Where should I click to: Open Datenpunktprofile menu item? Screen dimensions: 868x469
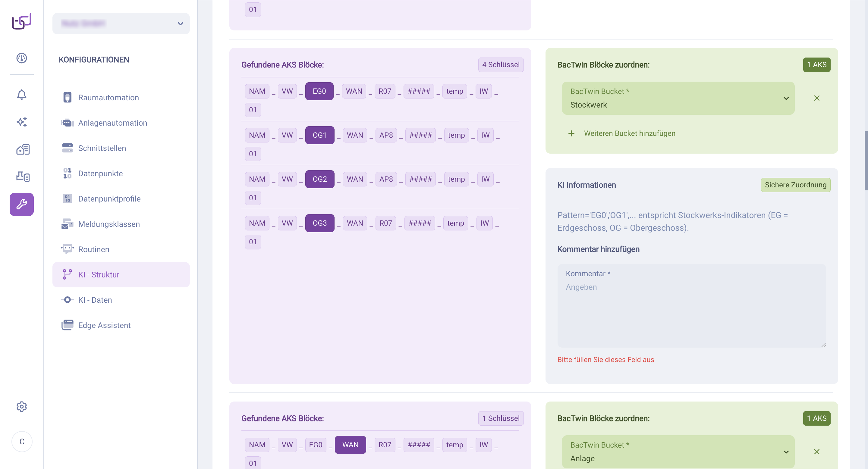point(109,199)
